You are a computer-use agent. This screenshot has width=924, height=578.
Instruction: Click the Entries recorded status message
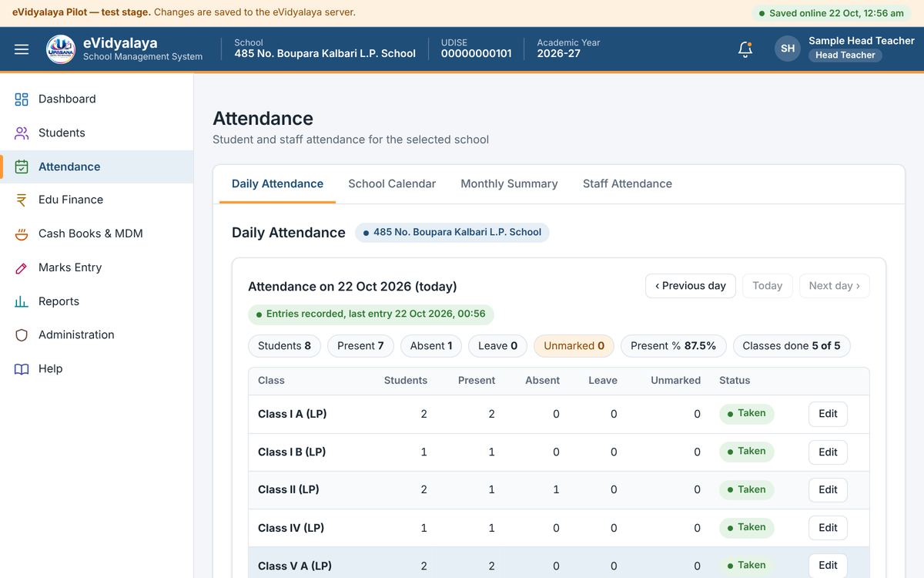pyautogui.click(x=371, y=314)
